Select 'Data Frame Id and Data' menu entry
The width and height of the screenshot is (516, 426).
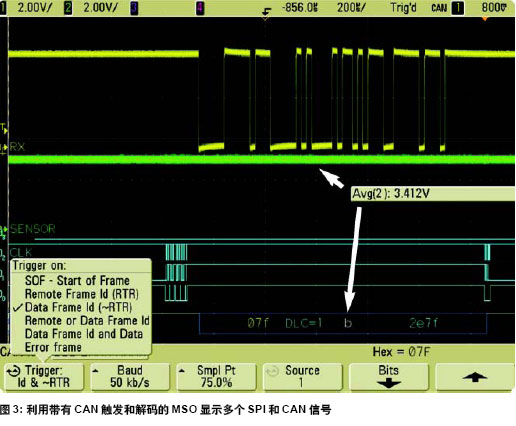(84, 334)
